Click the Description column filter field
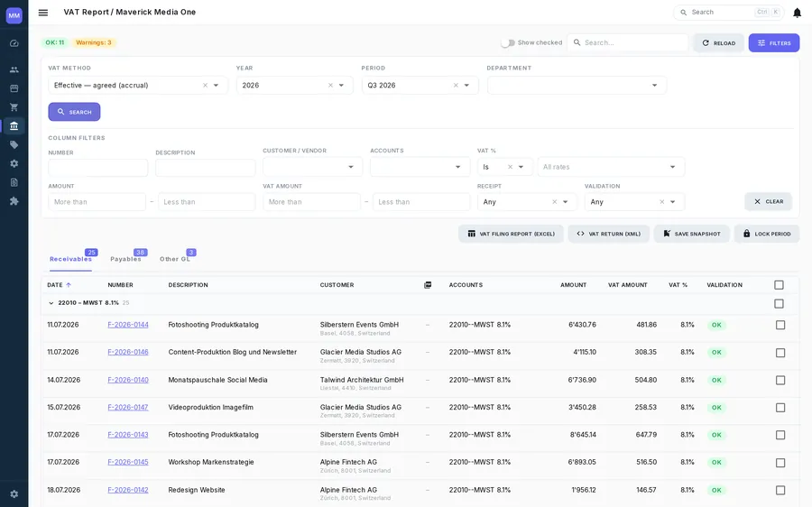This screenshot has width=812, height=507. point(205,168)
